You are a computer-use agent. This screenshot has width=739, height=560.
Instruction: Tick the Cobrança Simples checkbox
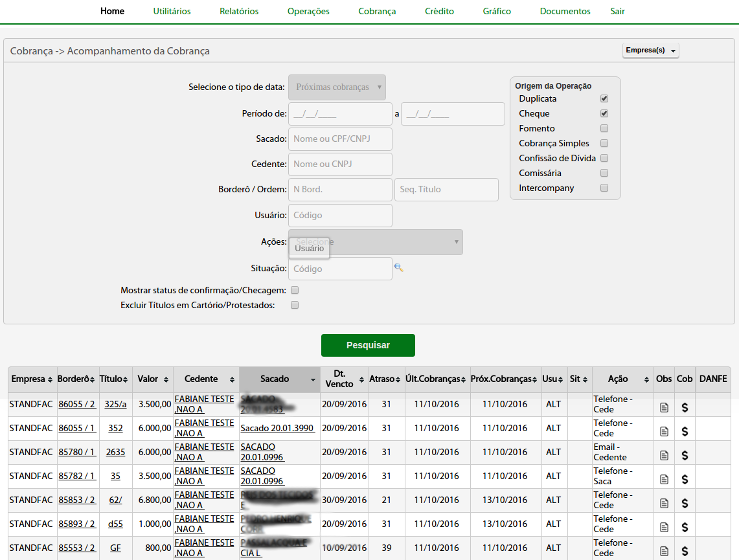point(604,143)
